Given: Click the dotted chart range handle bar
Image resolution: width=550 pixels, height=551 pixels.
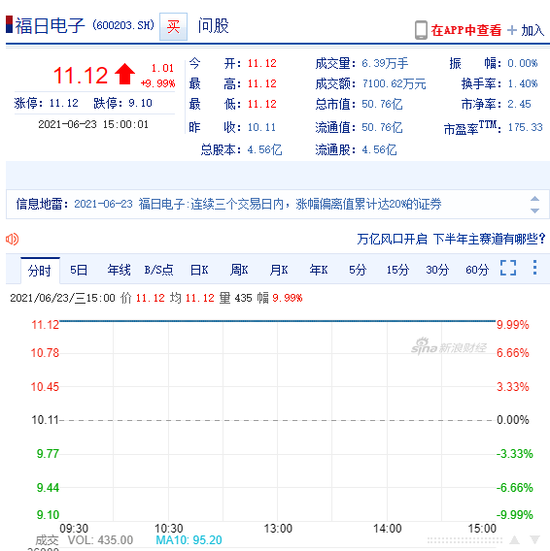Looking at the screenshot, I should pyautogui.click(x=465, y=540).
